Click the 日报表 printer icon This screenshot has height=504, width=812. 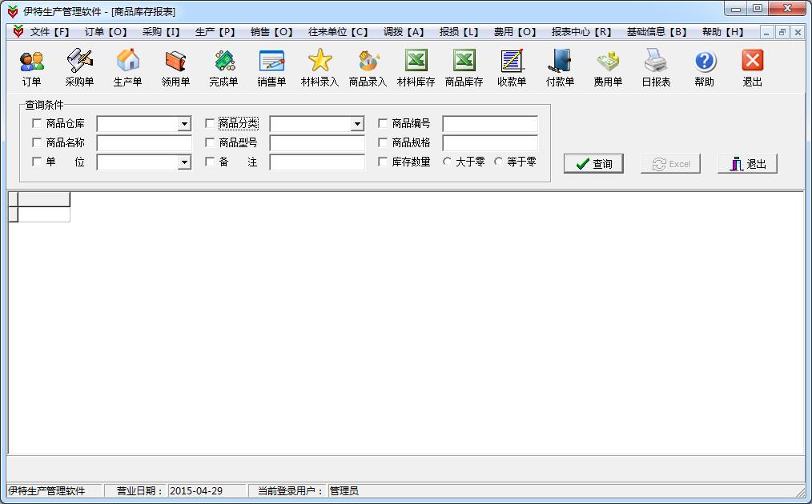click(x=656, y=67)
